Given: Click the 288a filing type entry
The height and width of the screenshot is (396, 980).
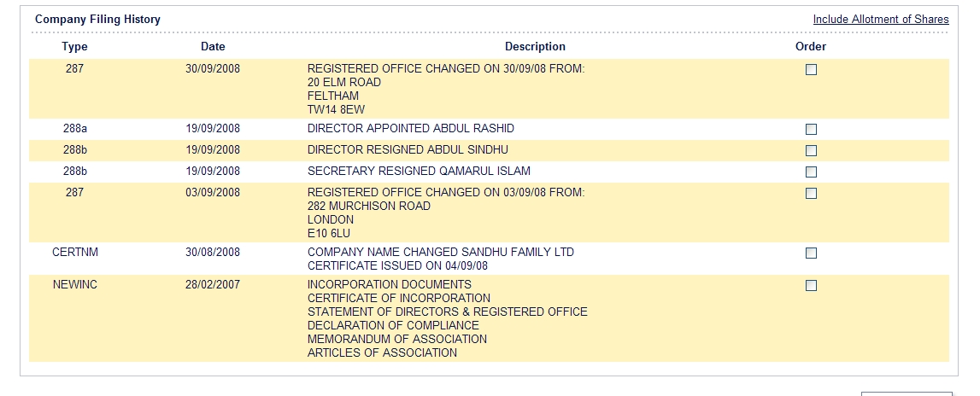Looking at the screenshot, I should point(74,129).
